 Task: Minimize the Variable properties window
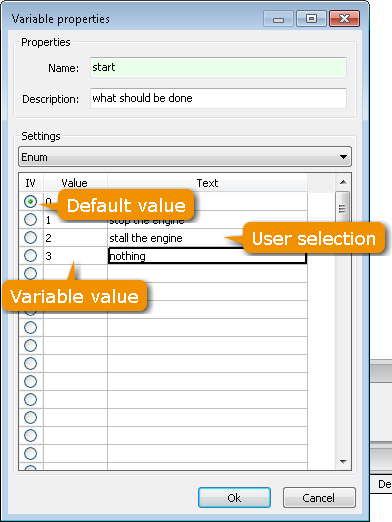[278, 19]
